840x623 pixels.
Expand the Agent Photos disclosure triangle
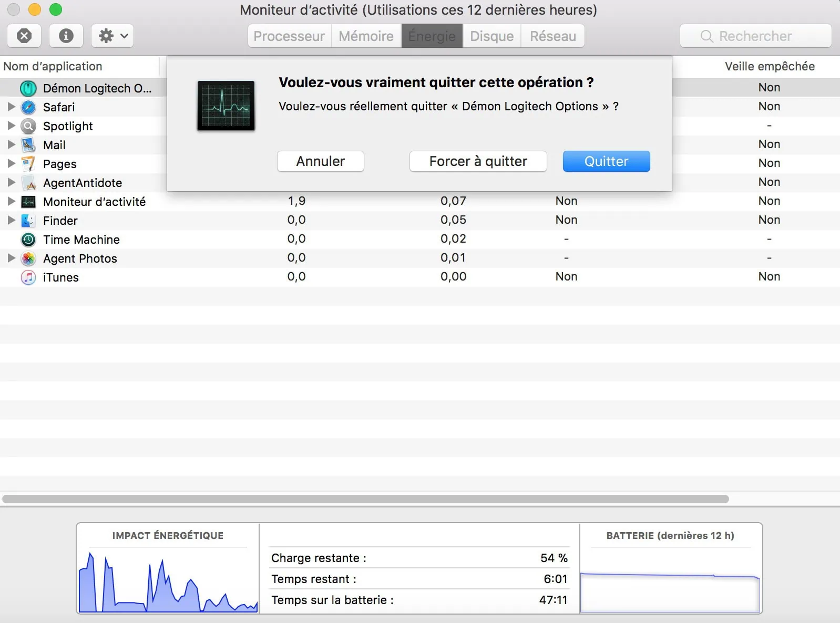(x=11, y=258)
